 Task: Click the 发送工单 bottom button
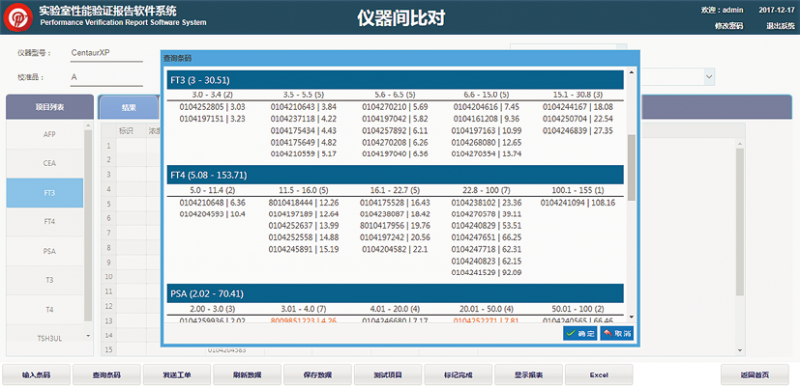coord(177,375)
